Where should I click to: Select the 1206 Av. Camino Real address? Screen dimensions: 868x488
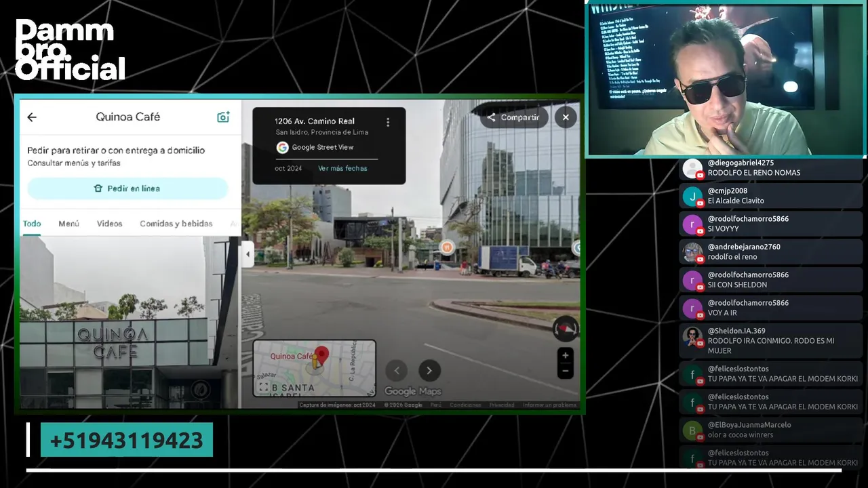(315, 121)
